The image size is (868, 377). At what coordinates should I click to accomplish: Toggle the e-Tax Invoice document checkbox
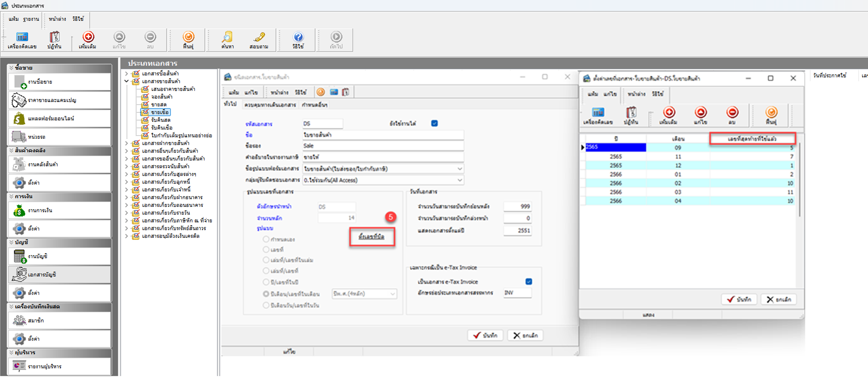coord(529,282)
